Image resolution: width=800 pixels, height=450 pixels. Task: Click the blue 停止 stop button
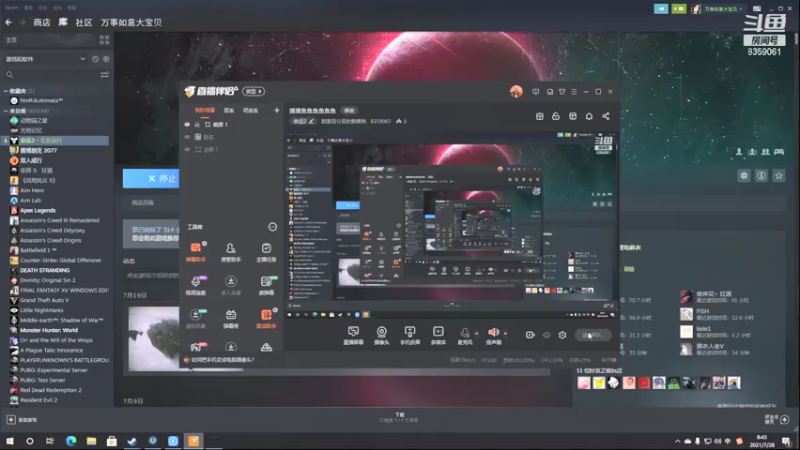[x=152, y=179]
